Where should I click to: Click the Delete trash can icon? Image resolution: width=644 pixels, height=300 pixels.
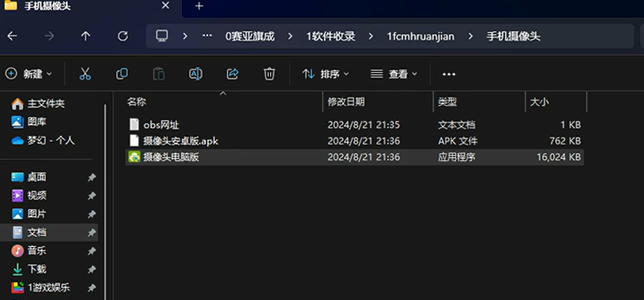(269, 74)
